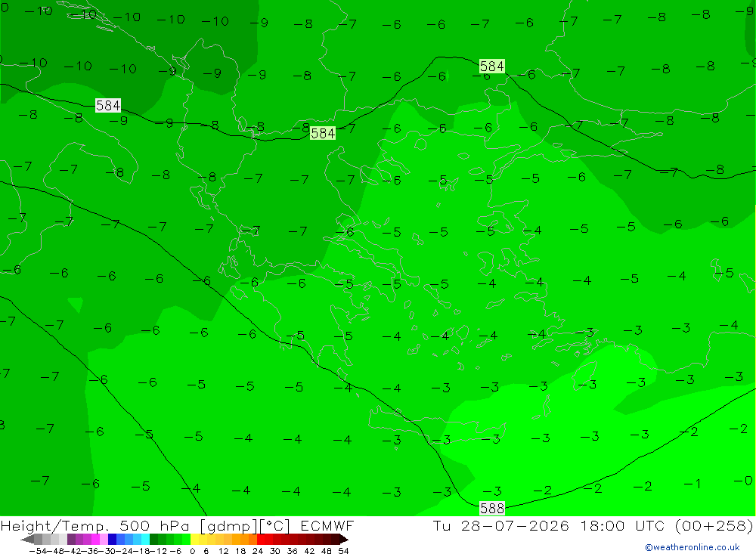Pick the dark blue legend swatch above -30
This screenshot has width=756, height=554.
112,539
